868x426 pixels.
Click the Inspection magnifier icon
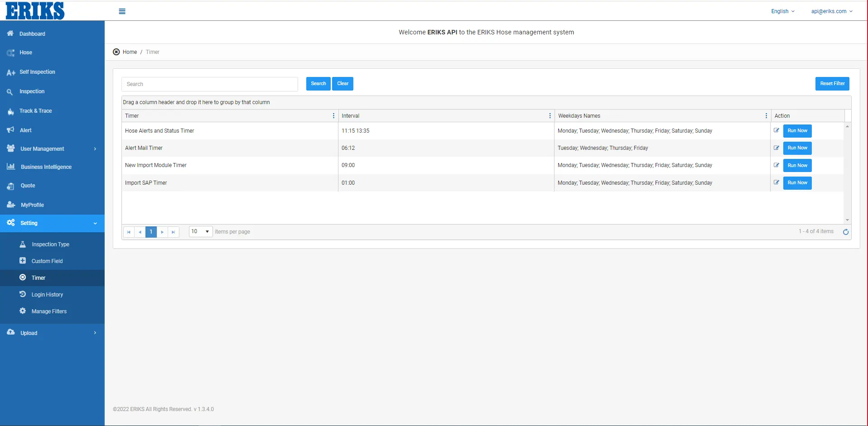pos(10,92)
